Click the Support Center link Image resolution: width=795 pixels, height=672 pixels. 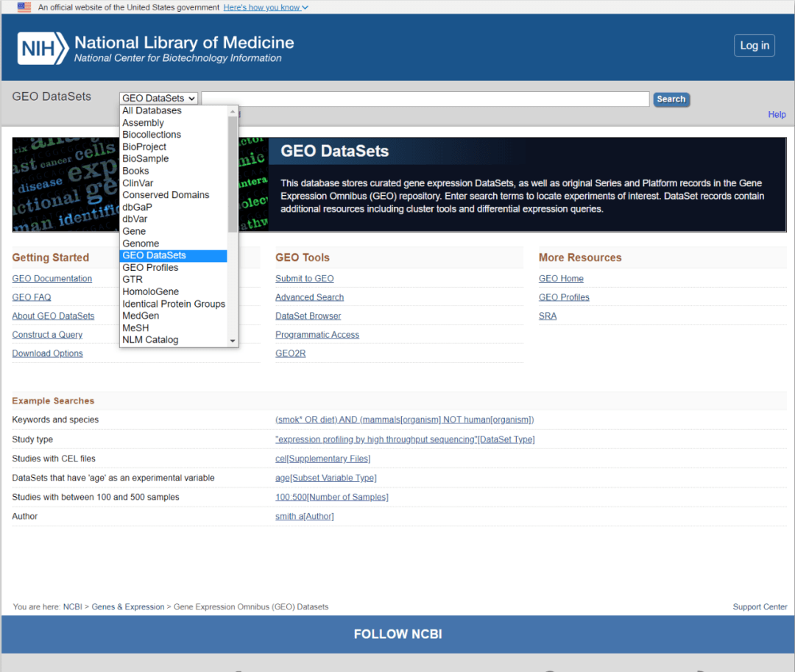(x=760, y=607)
